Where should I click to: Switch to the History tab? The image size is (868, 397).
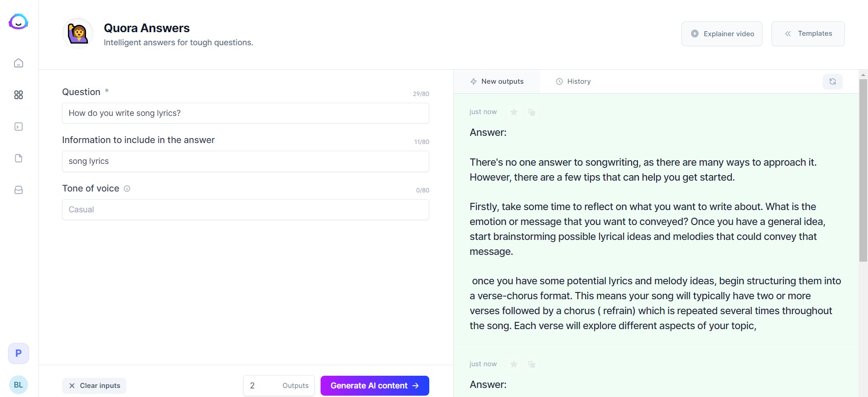click(573, 81)
